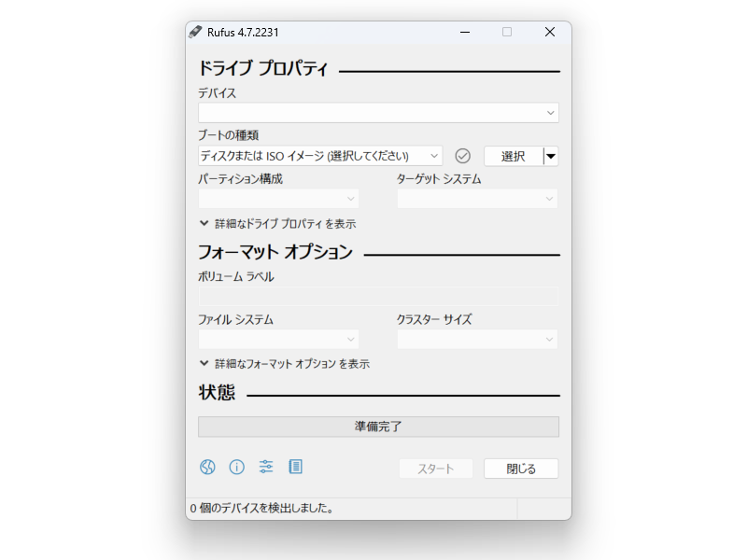Open the Rufus about dialog via info icon
This screenshot has height=560, width=747.
[x=236, y=468]
